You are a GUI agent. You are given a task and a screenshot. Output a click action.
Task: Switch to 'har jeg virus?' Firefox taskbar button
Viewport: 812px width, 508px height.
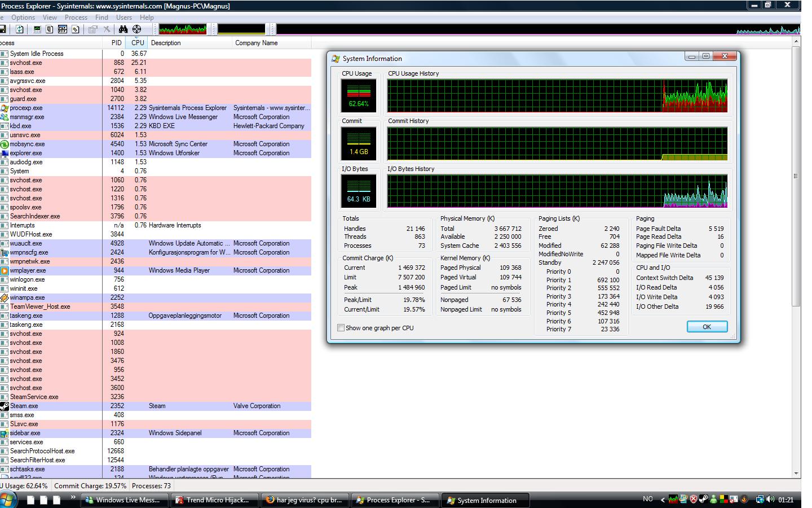tap(305, 500)
